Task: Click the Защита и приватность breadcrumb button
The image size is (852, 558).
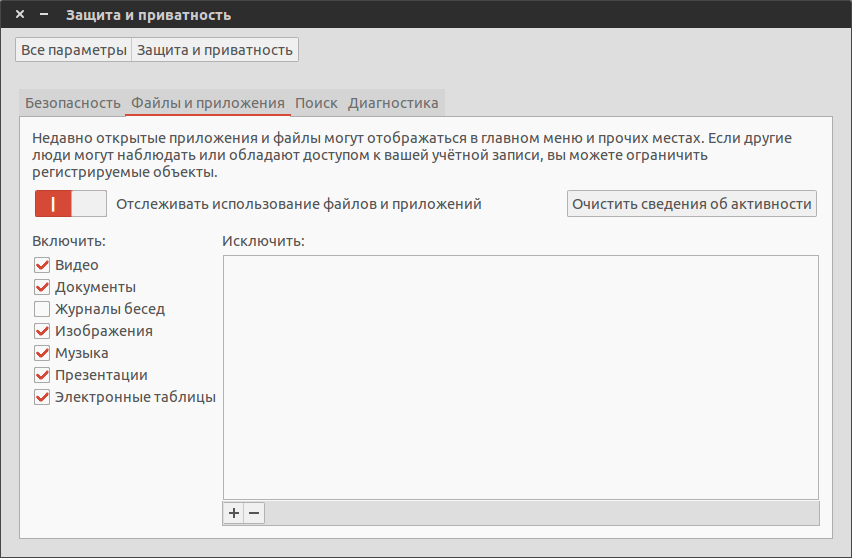Action: point(215,50)
